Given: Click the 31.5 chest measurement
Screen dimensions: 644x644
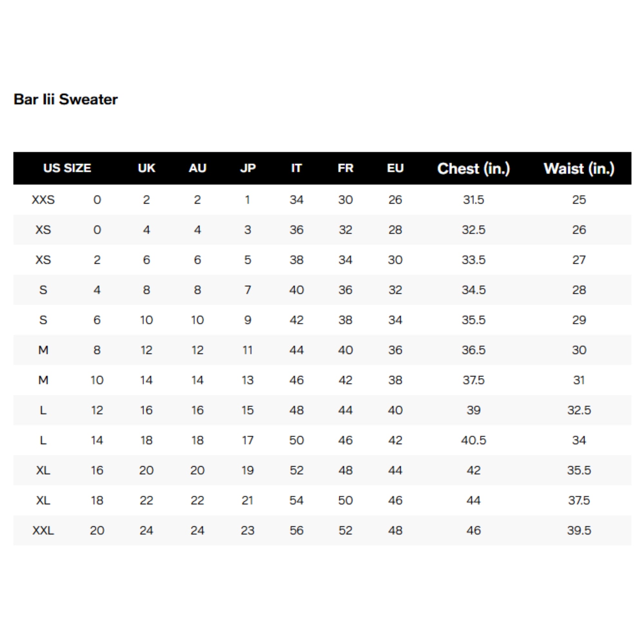Looking at the screenshot, I should pyautogui.click(x=473, y=200).
